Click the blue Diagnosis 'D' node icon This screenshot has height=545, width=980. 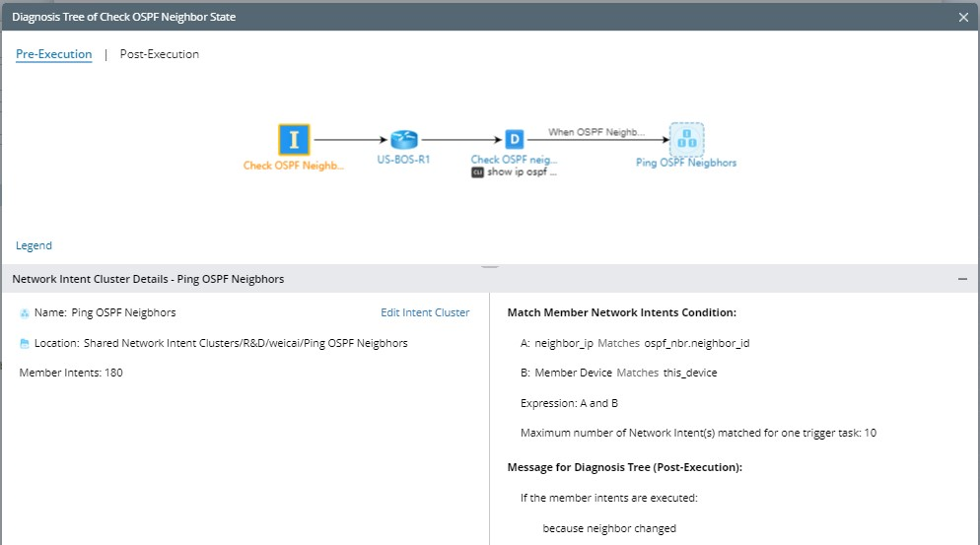coord(514,140)
